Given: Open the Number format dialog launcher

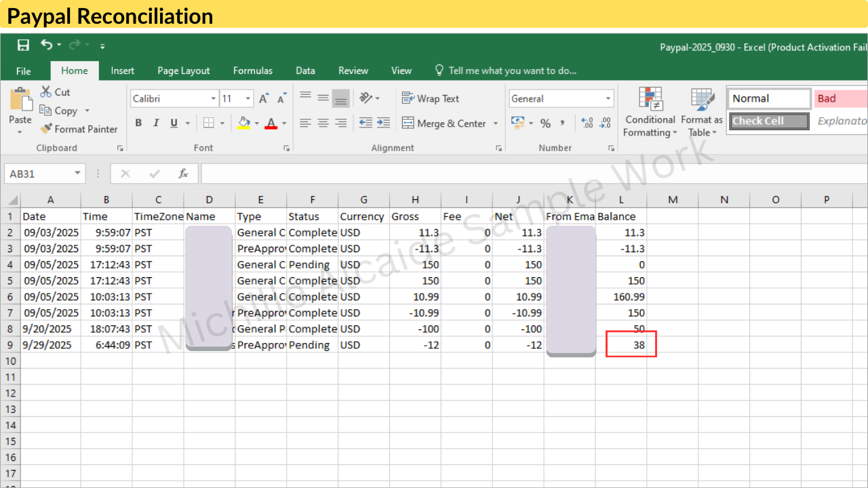Looking at the screenshot, I should pos(611,148).
